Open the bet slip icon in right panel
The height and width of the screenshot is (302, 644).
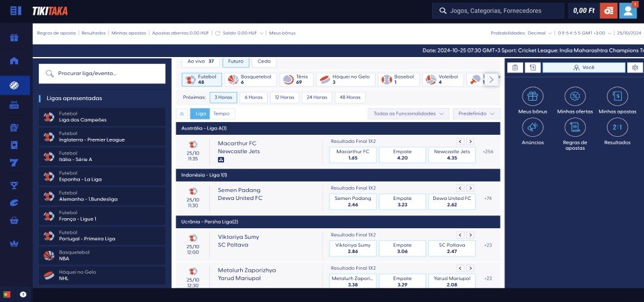515,68
